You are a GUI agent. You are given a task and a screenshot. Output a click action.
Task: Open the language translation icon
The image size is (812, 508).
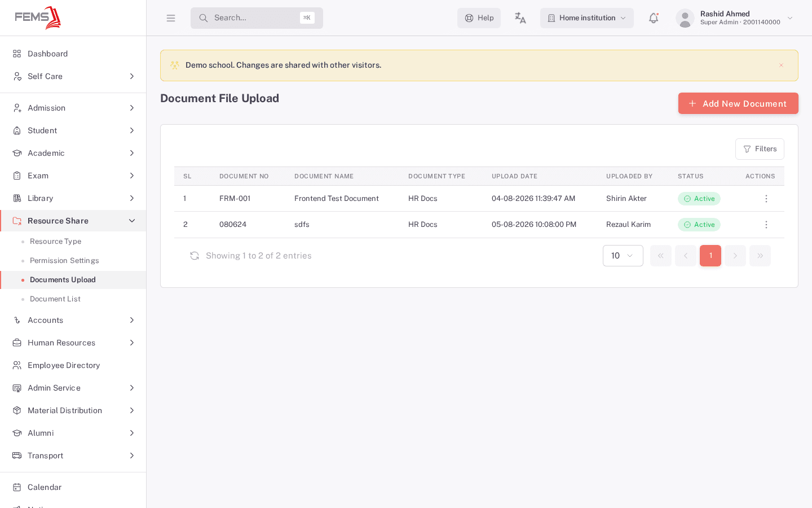pos(520,18)
